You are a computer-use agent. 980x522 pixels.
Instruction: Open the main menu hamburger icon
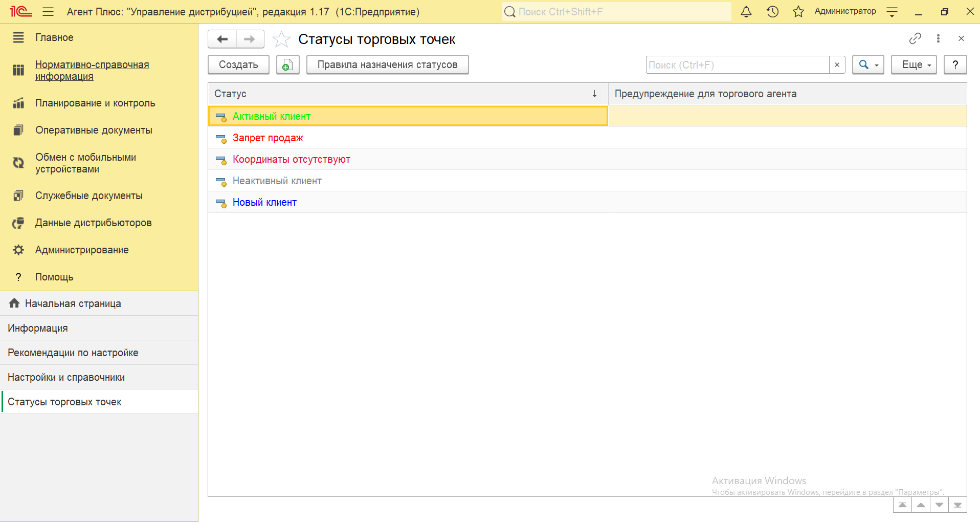48,11
